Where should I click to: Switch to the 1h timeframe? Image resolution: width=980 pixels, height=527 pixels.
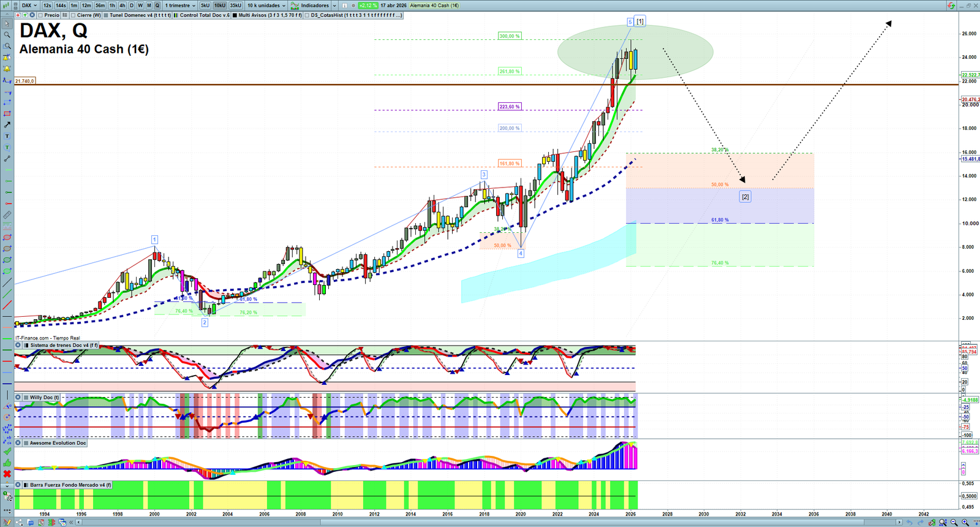(x=113, y=6)
